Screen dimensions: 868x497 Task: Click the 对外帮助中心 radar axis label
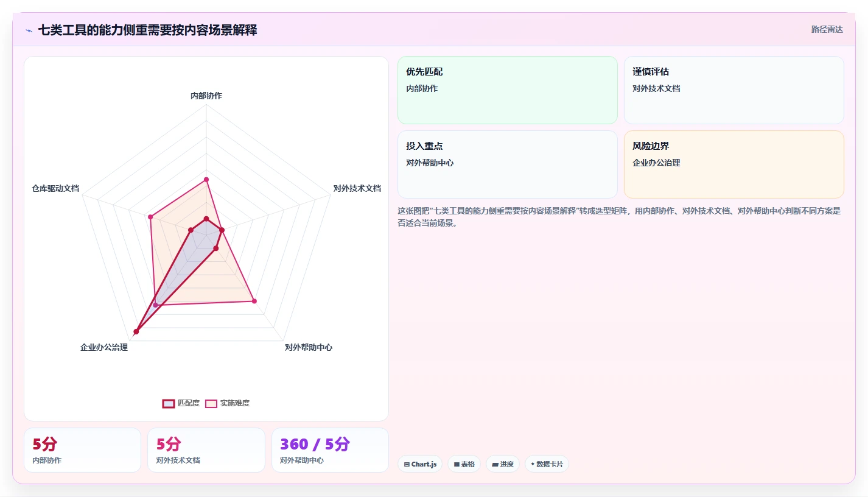(309, 347)
